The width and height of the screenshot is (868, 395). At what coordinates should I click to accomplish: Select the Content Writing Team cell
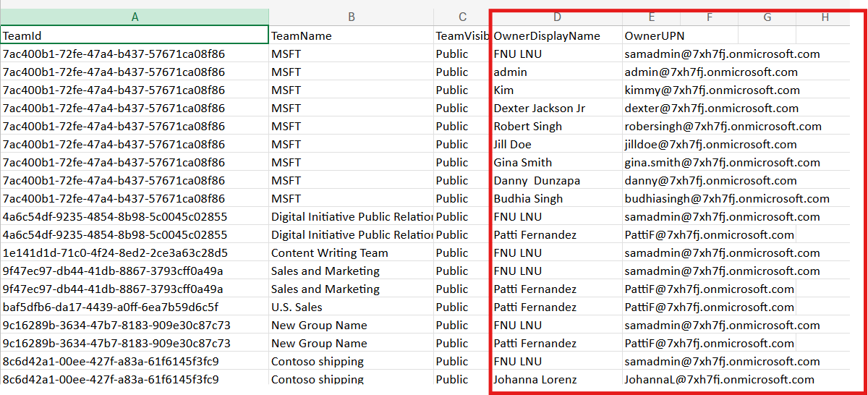351,252
